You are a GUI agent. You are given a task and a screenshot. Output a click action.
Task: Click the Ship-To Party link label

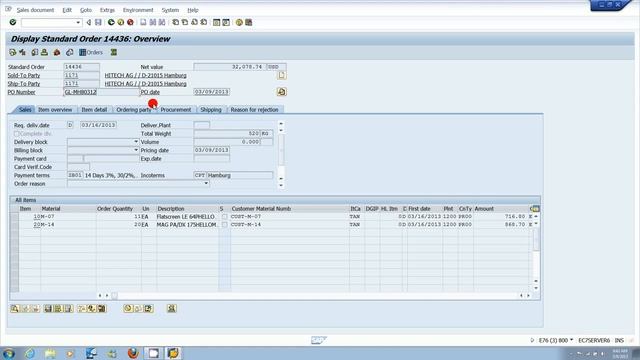point(24,84)
